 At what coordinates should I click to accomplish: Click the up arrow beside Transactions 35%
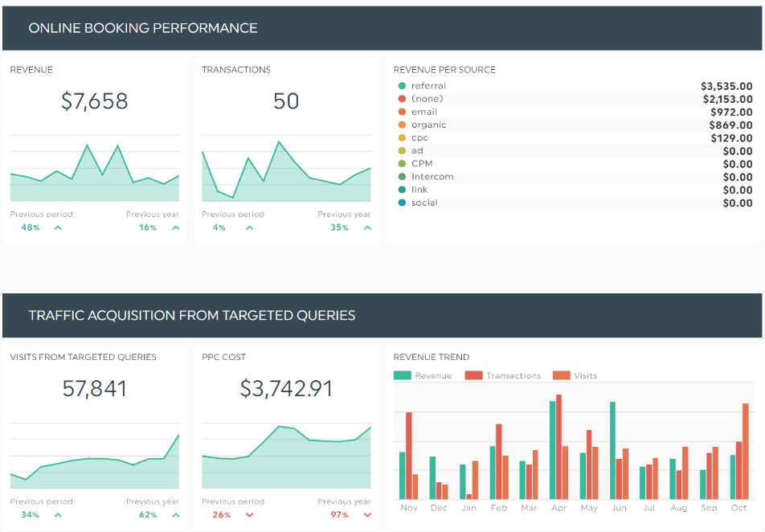[x=367, y=227]
